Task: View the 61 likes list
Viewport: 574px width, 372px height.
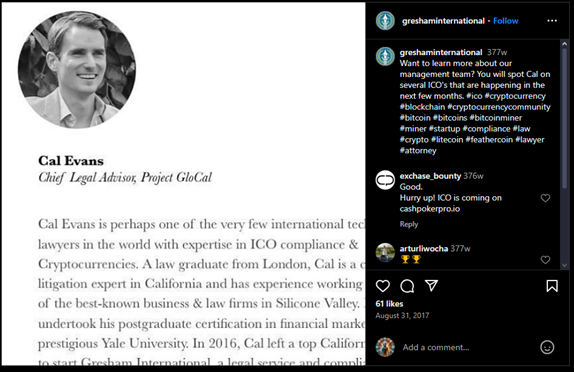Action: (389, 304)
